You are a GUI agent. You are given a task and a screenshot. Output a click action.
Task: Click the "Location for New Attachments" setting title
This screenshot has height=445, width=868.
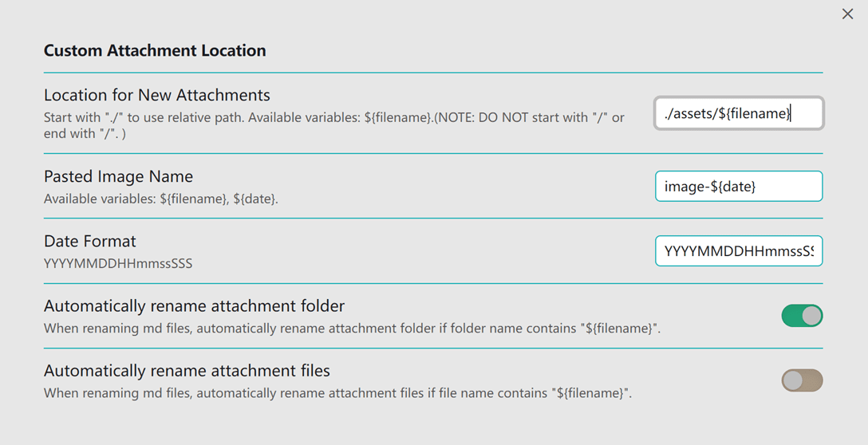pyautogui.click(x=157, y=96)
